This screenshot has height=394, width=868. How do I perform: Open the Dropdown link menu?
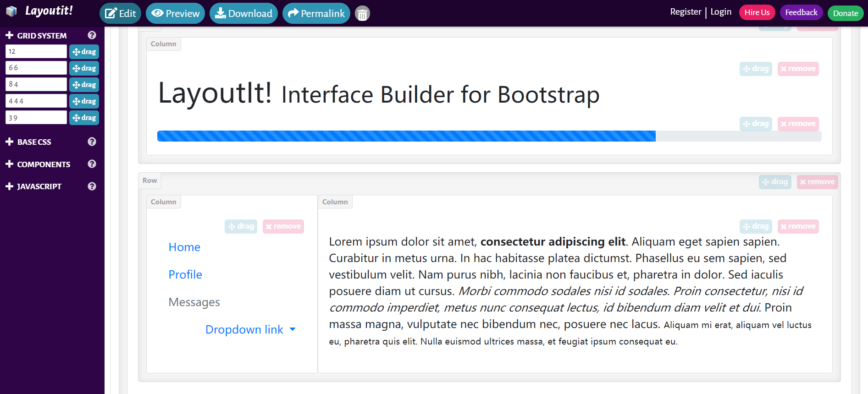pos(250,329)
